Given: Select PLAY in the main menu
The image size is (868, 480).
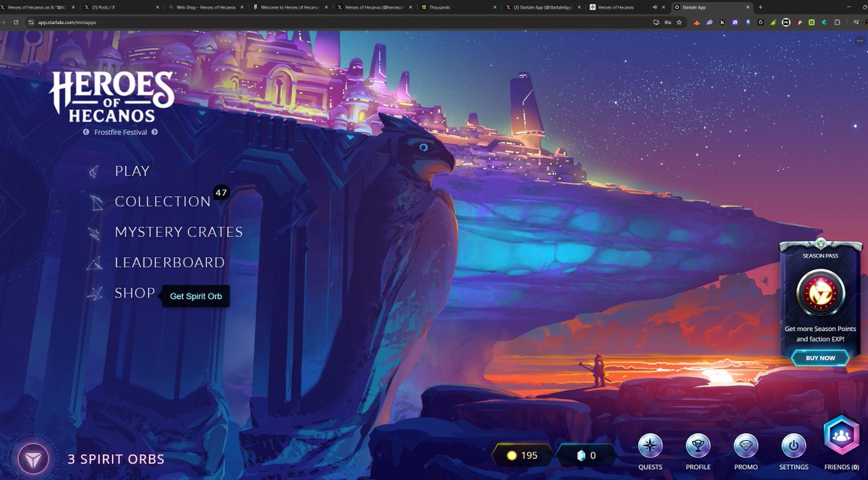Looking at the screenshot, I should pyautogui.click(x=132, y=171).
